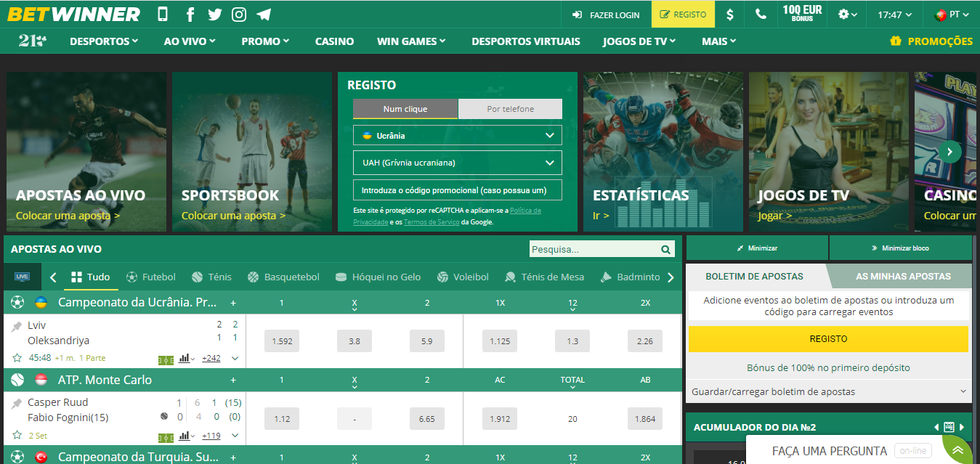Filter live bets by Ténis
Viewport: 980px width, 464px height.
coord(211,277)
